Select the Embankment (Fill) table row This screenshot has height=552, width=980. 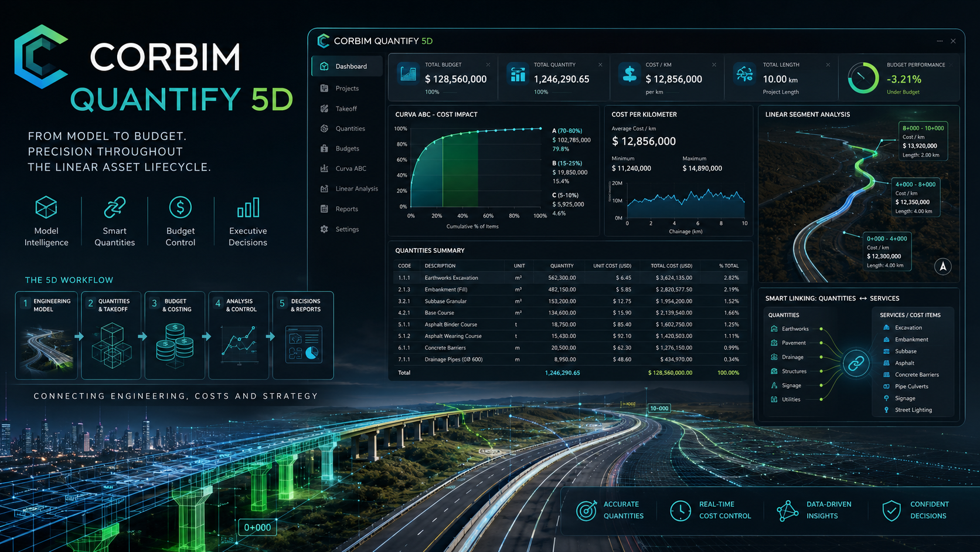click(x=570, y=289)
